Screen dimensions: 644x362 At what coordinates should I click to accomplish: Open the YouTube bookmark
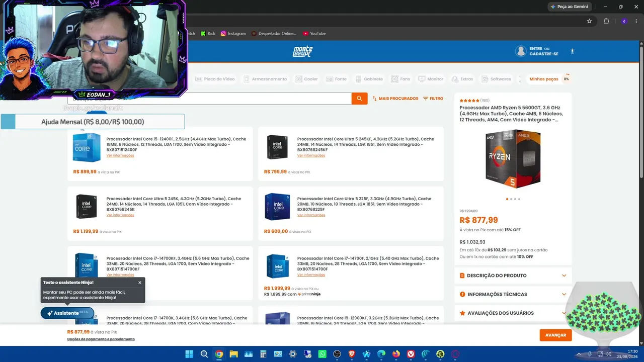coord(314,34)
